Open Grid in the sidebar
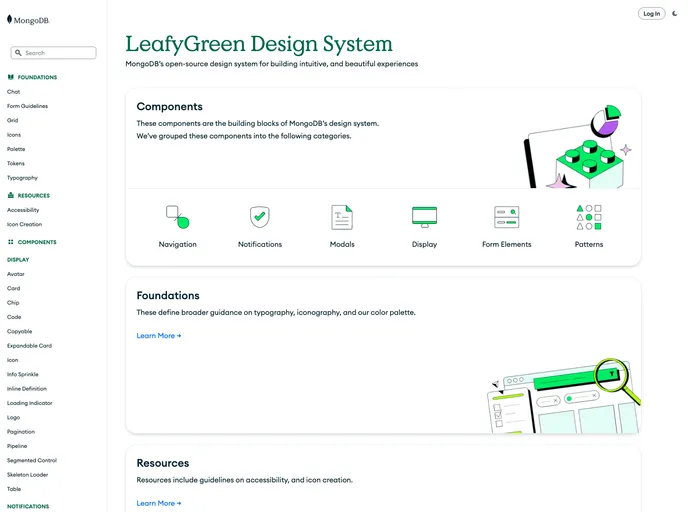Screen dimensions: 688x512 [13, 120]
